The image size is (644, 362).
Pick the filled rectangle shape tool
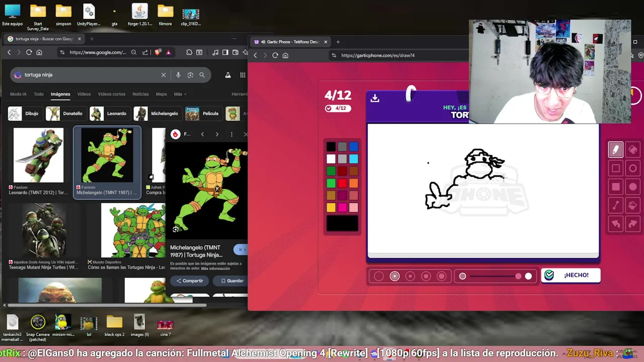tap(615, 187)
